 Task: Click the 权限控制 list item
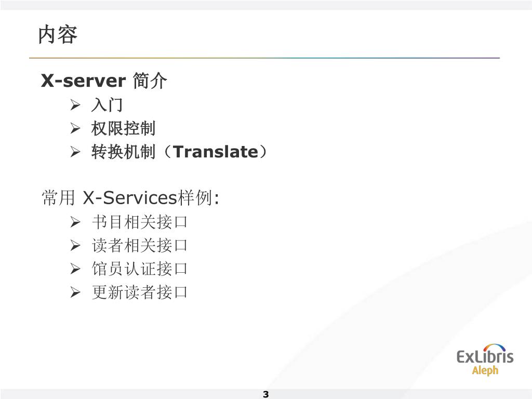pos(123,128)
